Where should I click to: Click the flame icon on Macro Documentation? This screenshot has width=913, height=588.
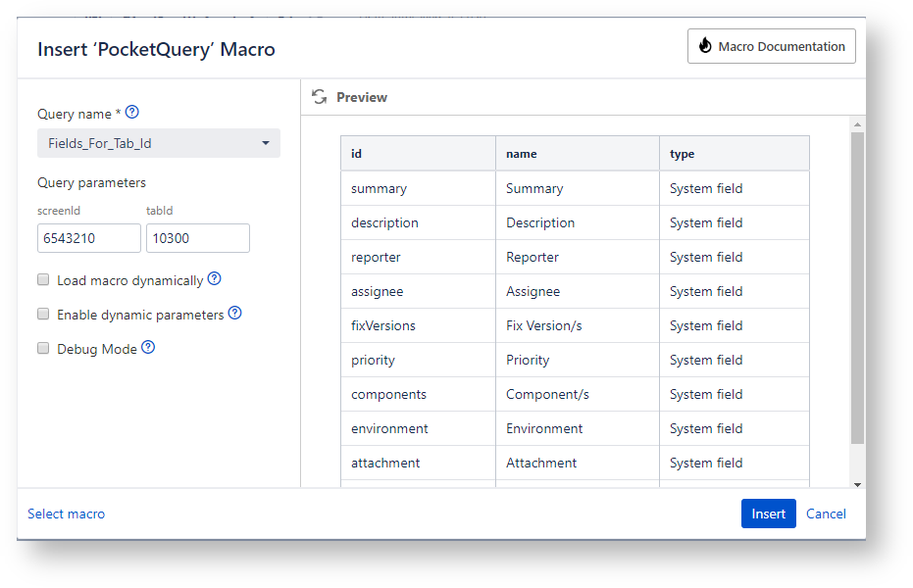click(703, 45)
